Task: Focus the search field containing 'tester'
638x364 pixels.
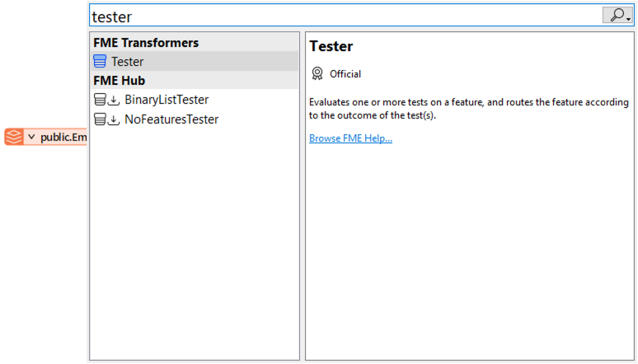Action: click(346, 16)
